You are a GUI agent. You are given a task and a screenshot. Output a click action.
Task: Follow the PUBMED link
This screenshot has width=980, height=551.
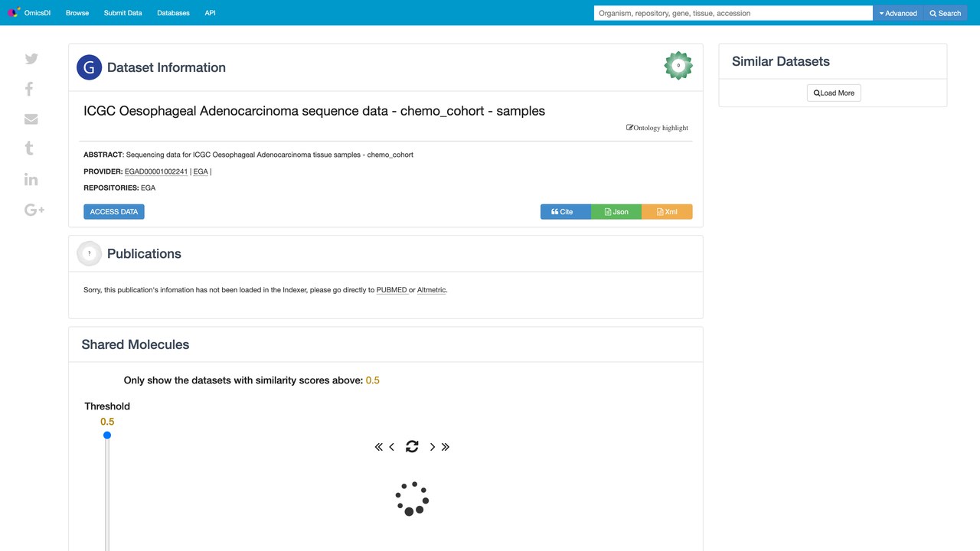(x=391, y=290)
